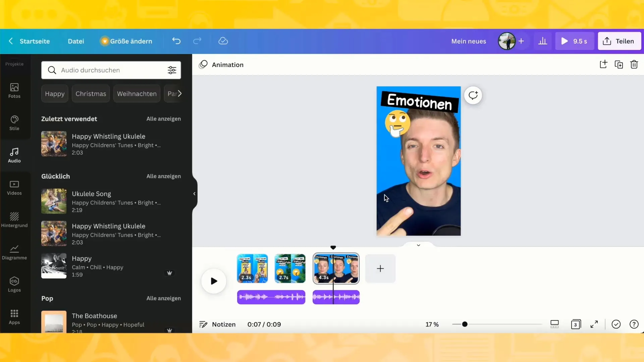The height and width of the screenshot is (362, 644).
Task: Open the Videos panel in sidebar
Action: [14, 187]
